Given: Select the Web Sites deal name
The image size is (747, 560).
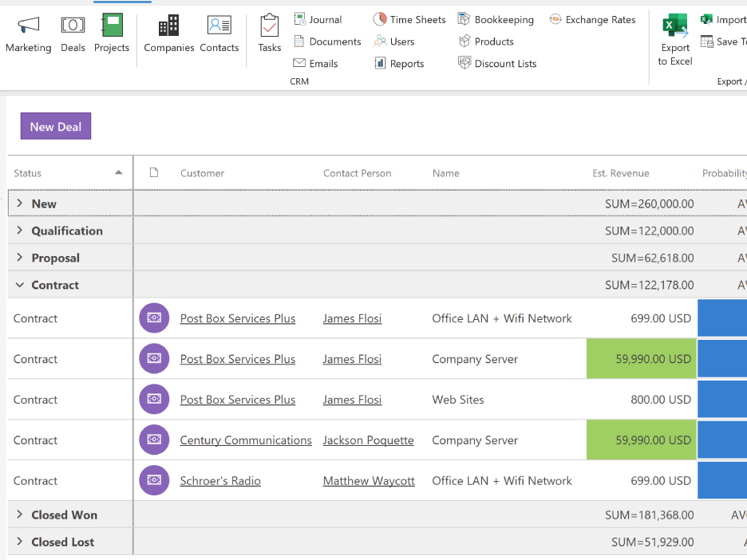Looking at the screenshot, I should pos(458,400).
